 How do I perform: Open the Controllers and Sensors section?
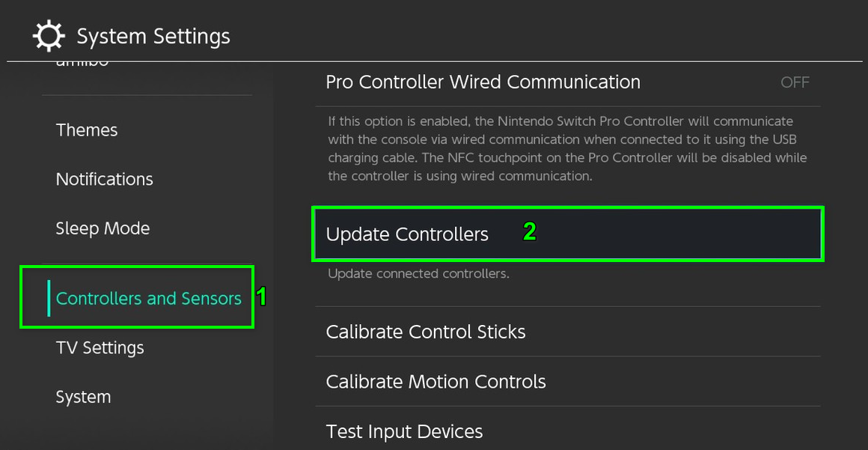[x=148, y=299]
